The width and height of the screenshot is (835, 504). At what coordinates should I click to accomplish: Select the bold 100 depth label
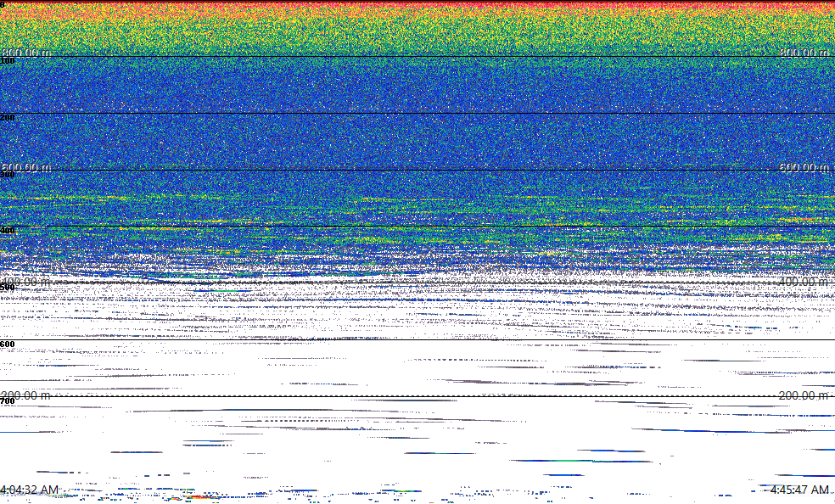[x=8, y=61]
